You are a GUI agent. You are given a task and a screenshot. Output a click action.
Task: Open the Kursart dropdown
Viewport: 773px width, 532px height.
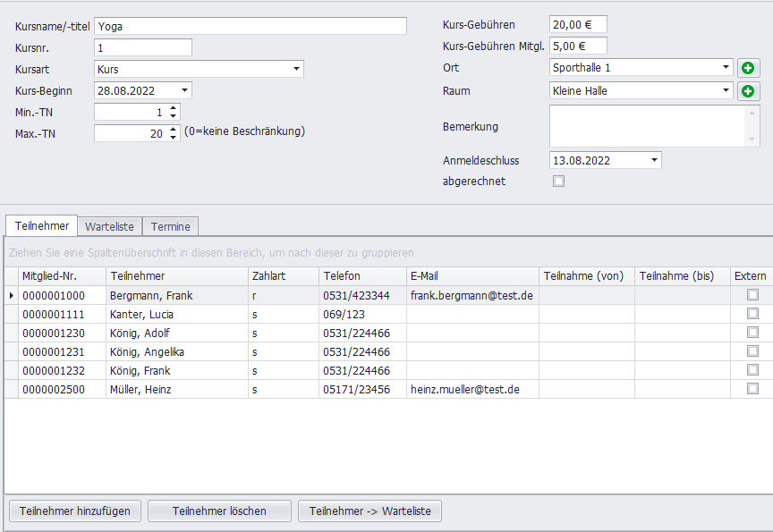[296, 70]
